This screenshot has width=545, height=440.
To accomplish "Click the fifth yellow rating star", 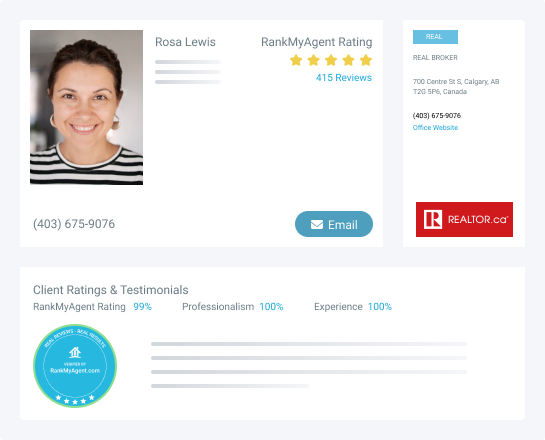I will tap(366, 60).
